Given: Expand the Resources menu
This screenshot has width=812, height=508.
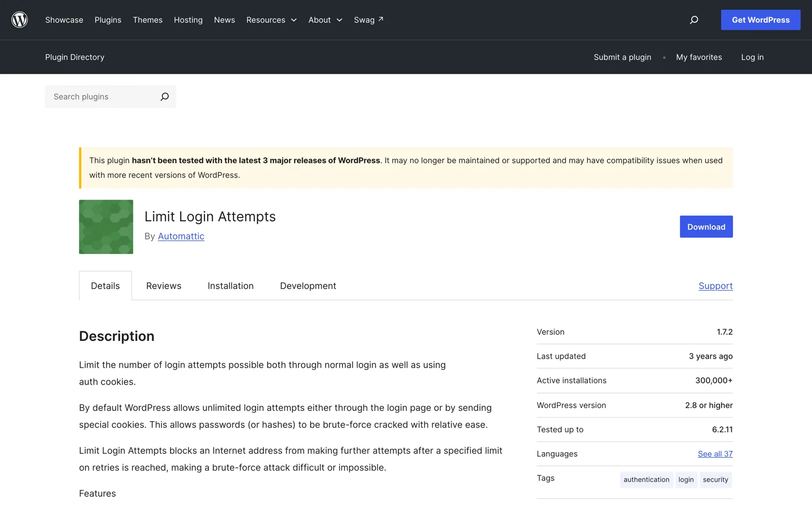Looking at the screenshot, I should click(x=272, y=20).
